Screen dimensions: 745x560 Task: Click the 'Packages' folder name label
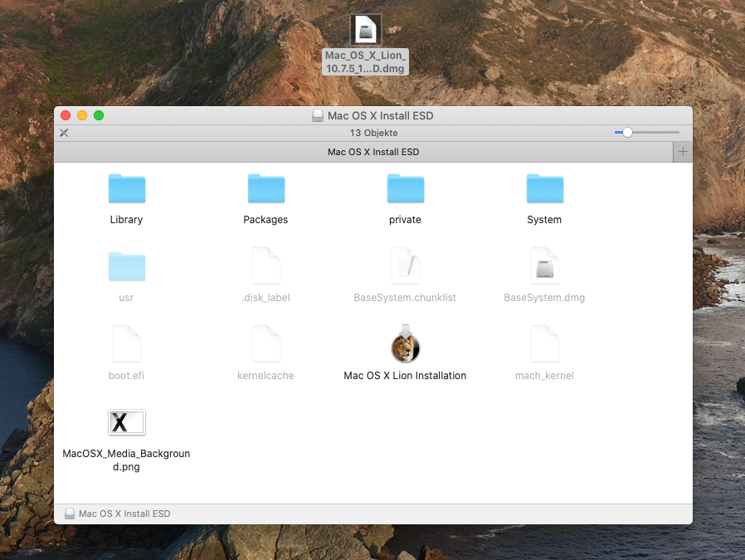pos(265,220)
